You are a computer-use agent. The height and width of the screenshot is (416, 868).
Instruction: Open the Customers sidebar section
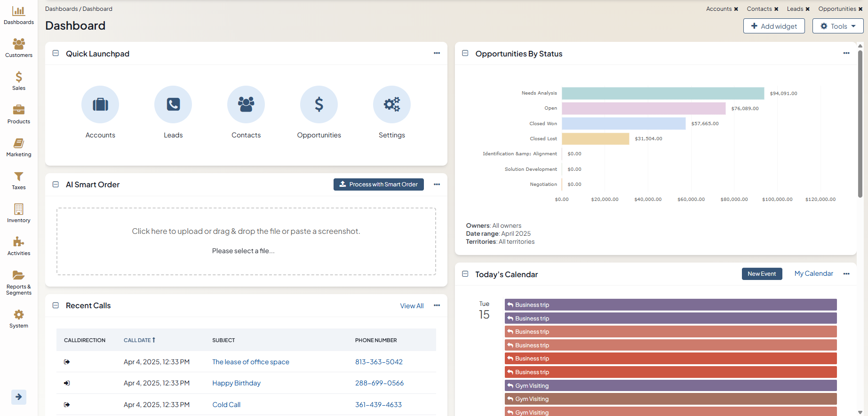[x=19, y=48]
